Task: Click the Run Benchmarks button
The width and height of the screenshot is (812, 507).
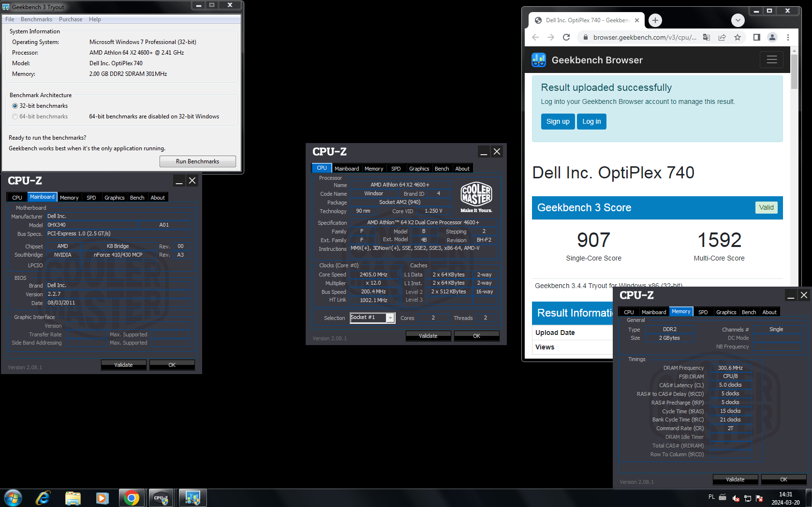Action: [198, 161]
